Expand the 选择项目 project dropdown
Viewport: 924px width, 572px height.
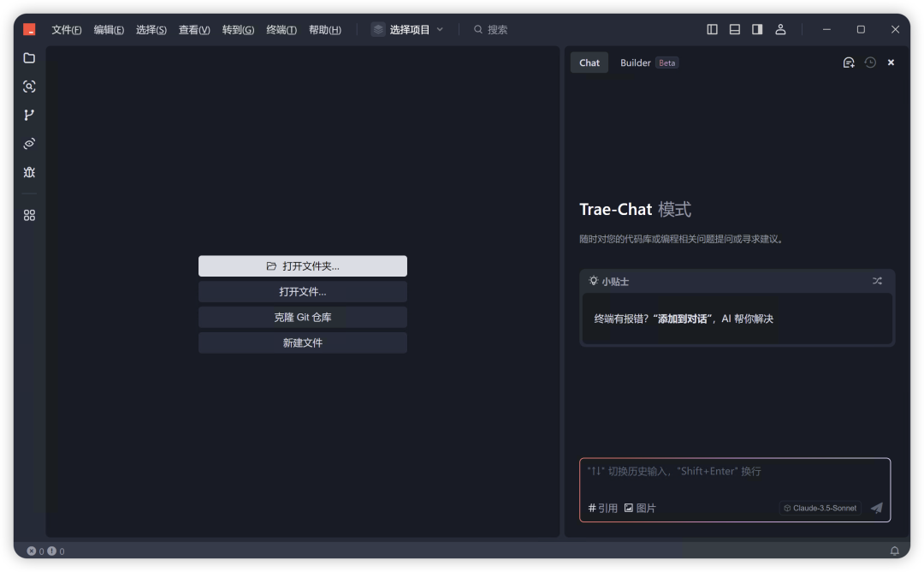407,29
